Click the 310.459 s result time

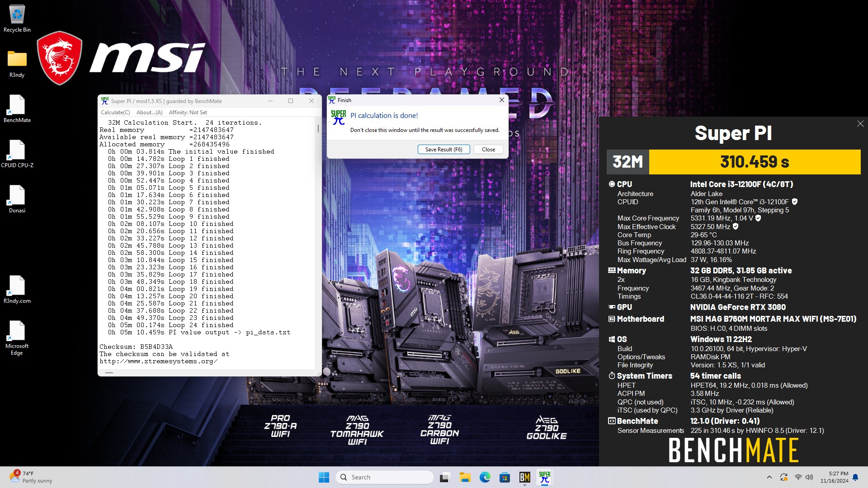coord(755,162)
